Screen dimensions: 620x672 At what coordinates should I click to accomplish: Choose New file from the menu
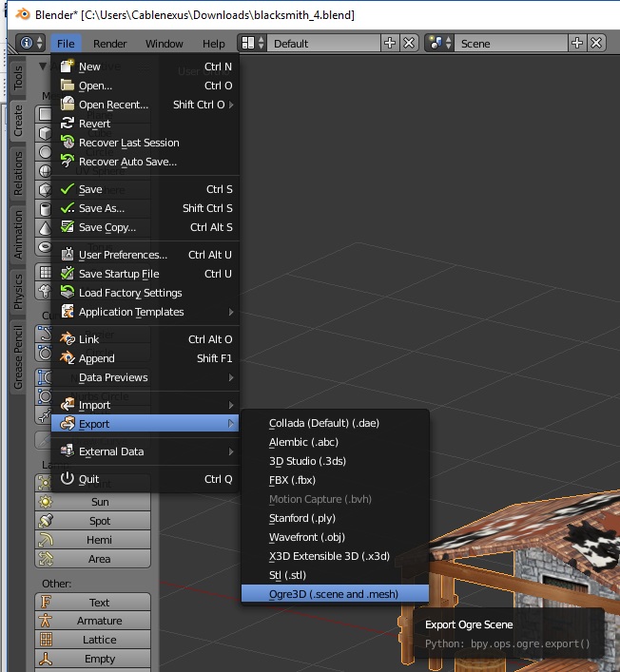(145, 67)
